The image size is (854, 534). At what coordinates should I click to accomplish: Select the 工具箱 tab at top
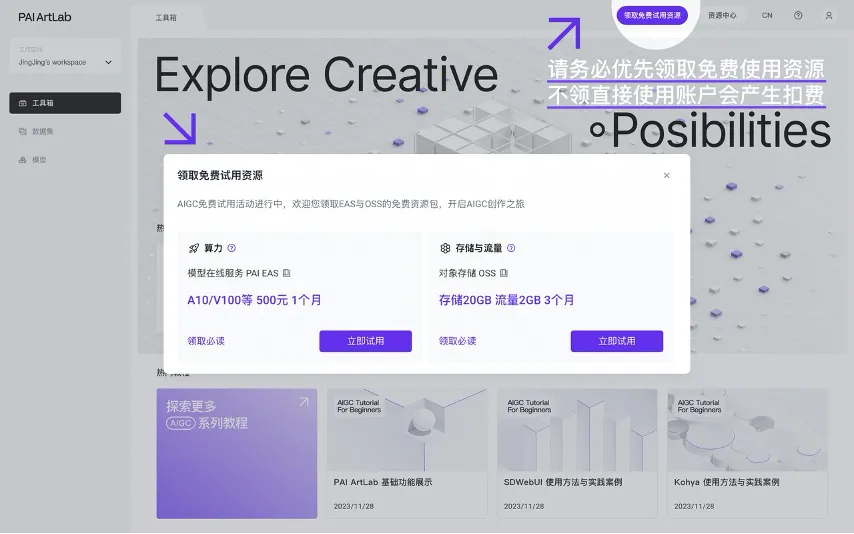166,17
